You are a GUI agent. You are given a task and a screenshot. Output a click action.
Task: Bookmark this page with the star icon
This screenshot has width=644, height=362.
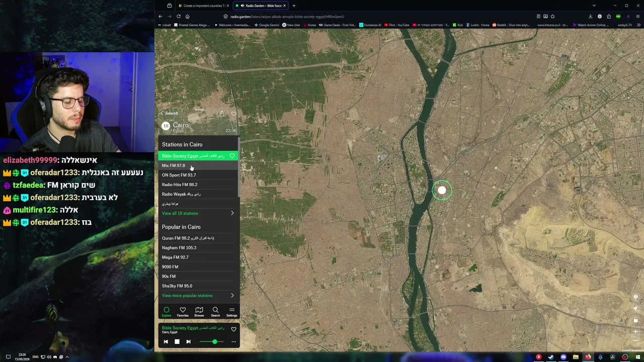(x=552, y=17)
